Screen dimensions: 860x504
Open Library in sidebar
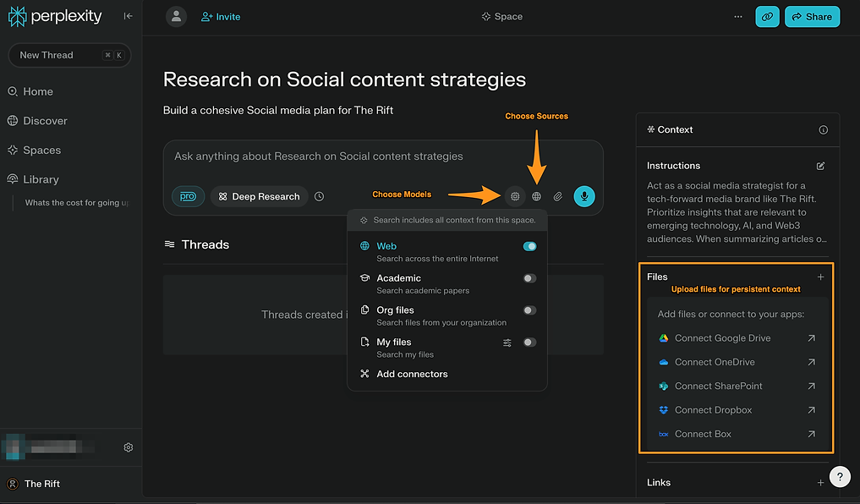click(33, 179)
